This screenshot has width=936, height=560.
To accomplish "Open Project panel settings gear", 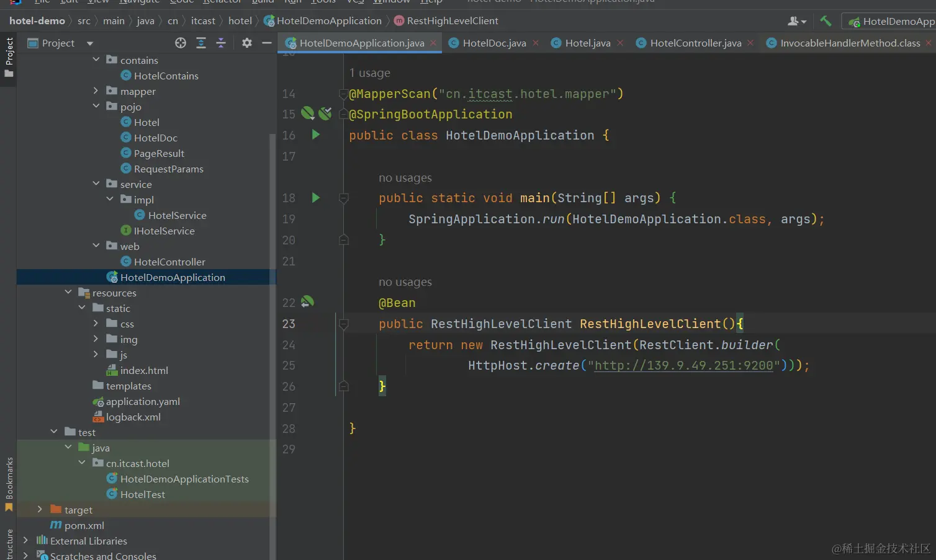I will click(247, 43).
